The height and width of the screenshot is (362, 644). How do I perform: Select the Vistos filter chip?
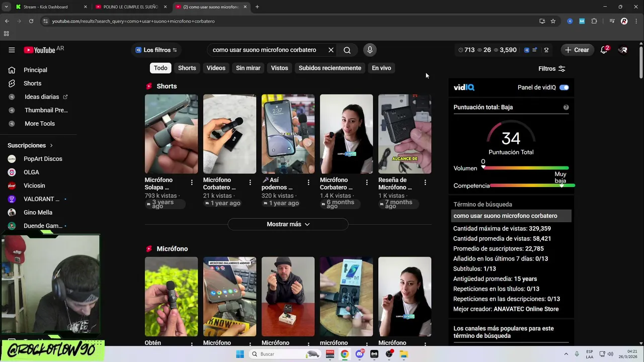[279, 68]
